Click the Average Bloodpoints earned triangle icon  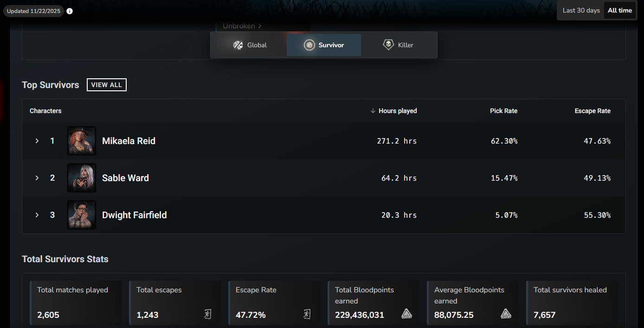506,314
